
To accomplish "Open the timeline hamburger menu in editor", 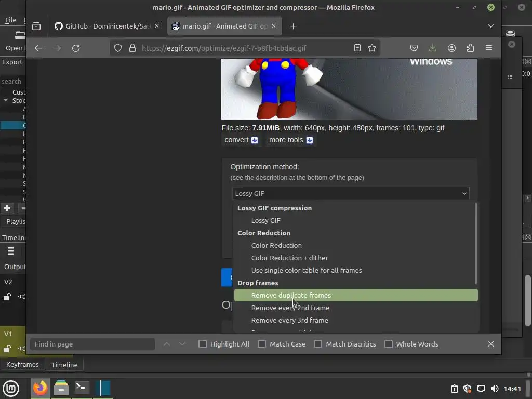I will point(10,251).
